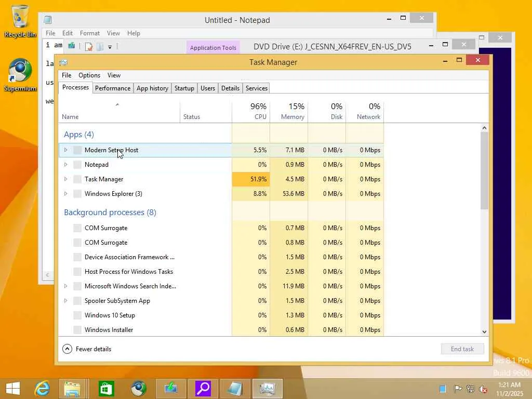The height and width of the screenshot is (399, 532).
Task: Click the process list scroll down arrow
Action: pyautogui.click(x=484, y=332)
